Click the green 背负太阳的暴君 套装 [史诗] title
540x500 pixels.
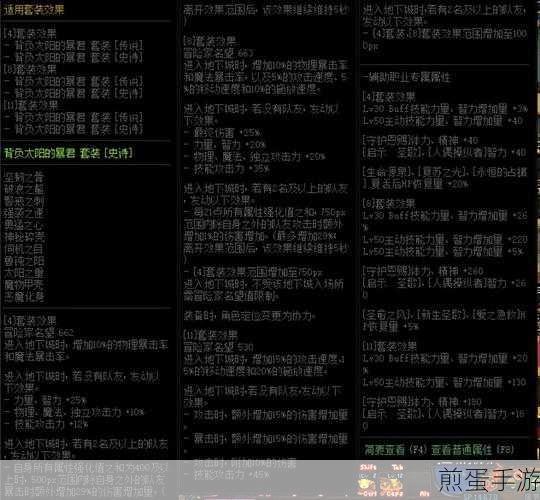click(x=68, y=153)
